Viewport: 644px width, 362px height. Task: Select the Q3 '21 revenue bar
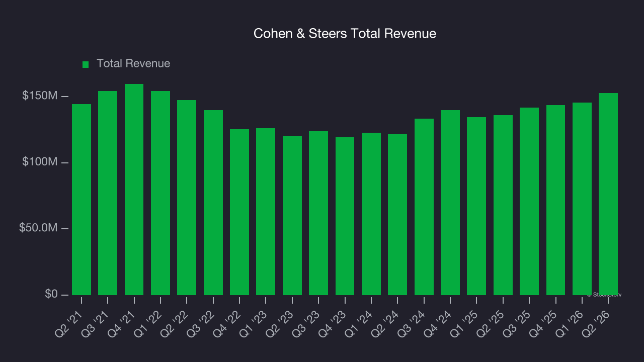pos(108,193)
